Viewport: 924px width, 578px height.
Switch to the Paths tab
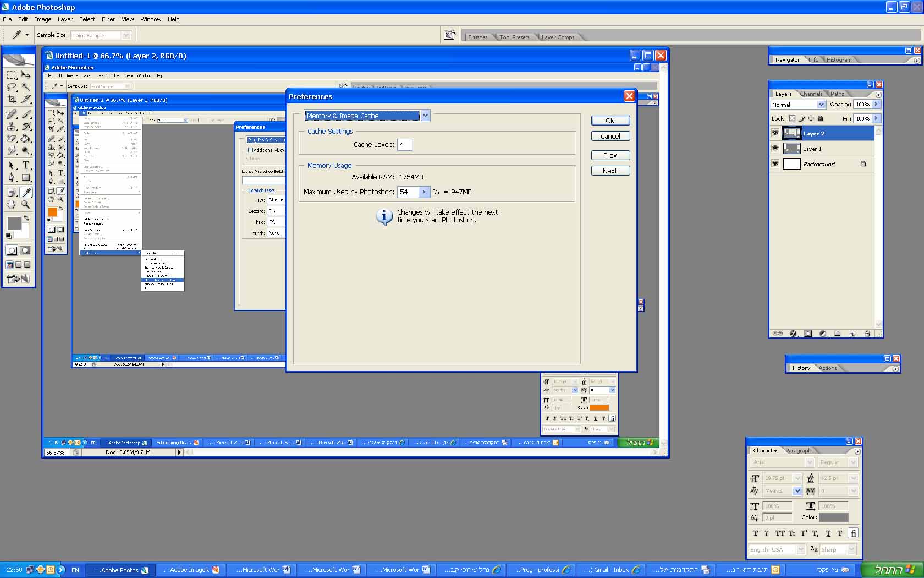click(837, 94)
